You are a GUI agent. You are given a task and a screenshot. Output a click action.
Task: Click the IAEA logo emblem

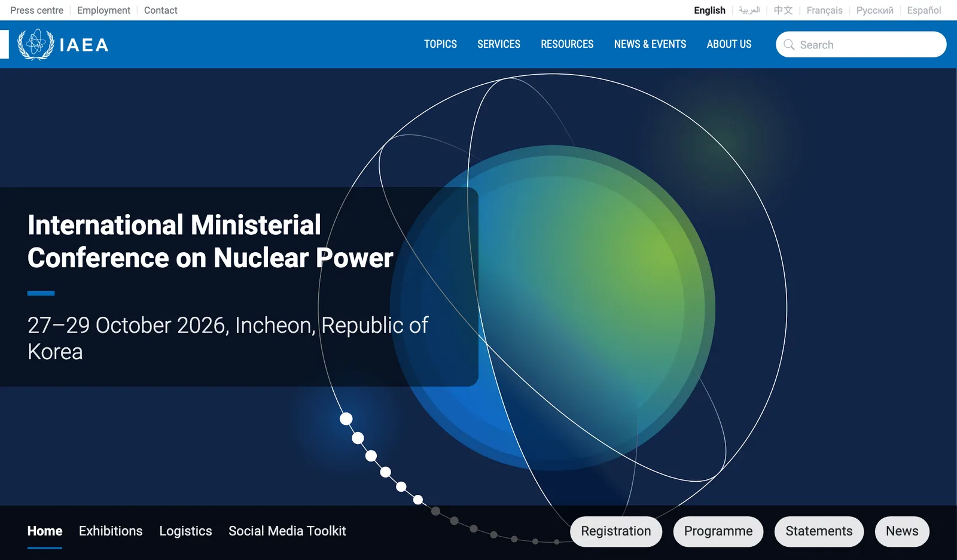36,44
